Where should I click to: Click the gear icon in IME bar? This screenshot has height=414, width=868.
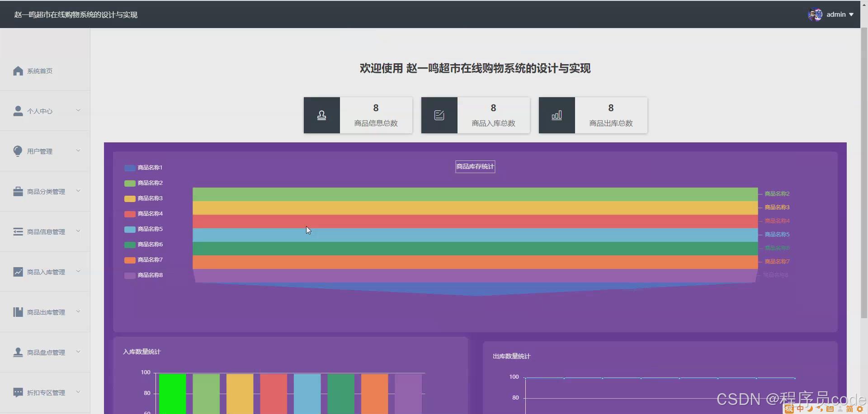tap(860, 409)
